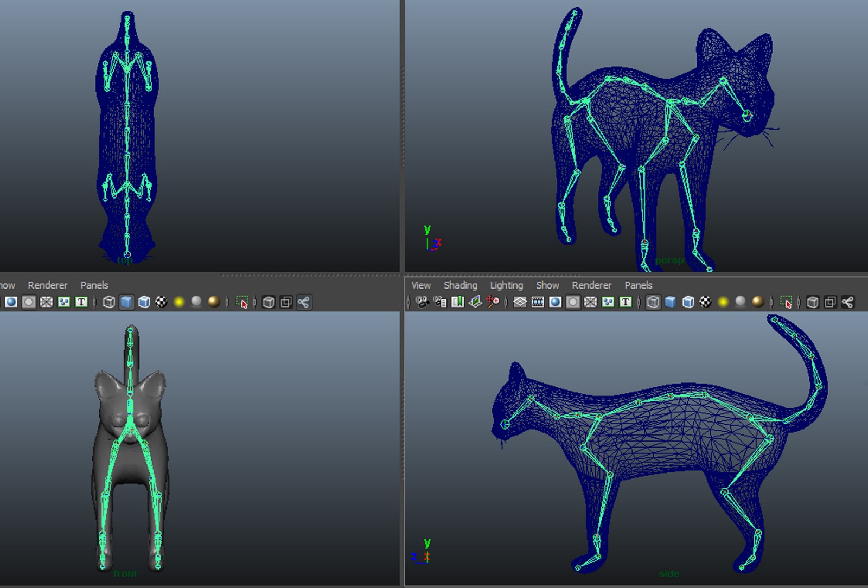Click the yellow default lighting sphere swatch
Viewport: 868px width, 588px height.
(x=722, y=302)
